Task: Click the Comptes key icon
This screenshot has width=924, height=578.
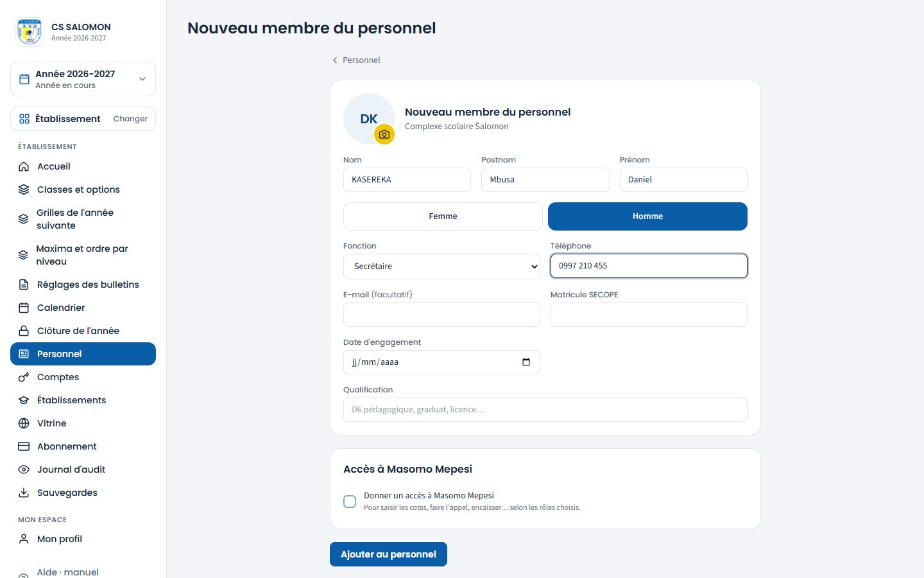Action: pyautogui.click(x=24, y=377)
